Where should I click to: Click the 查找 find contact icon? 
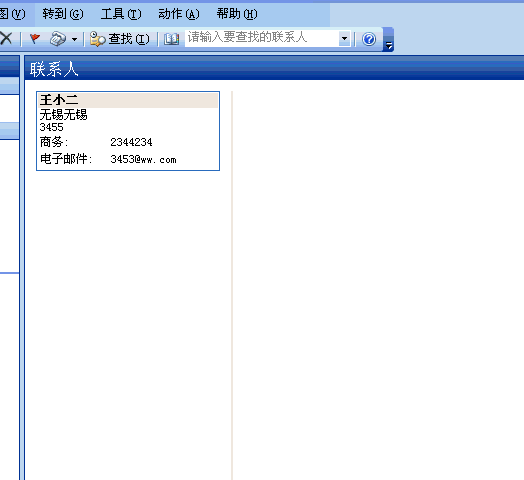tap(120, 39)
